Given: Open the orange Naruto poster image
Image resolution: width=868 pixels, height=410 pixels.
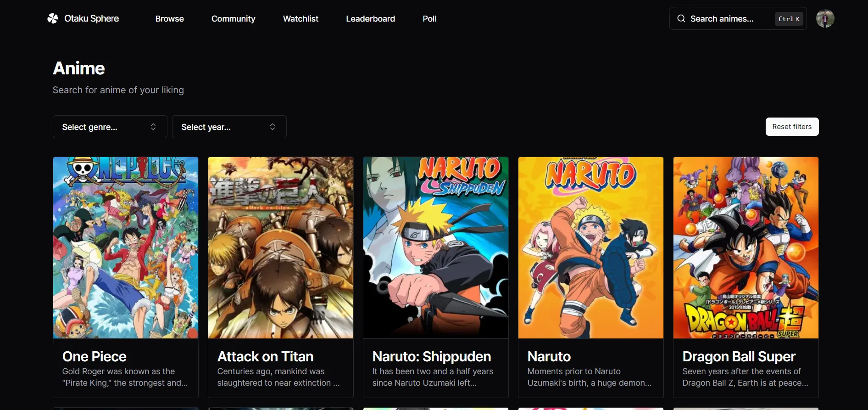Looking at the screenshot, I should [591, 248].
